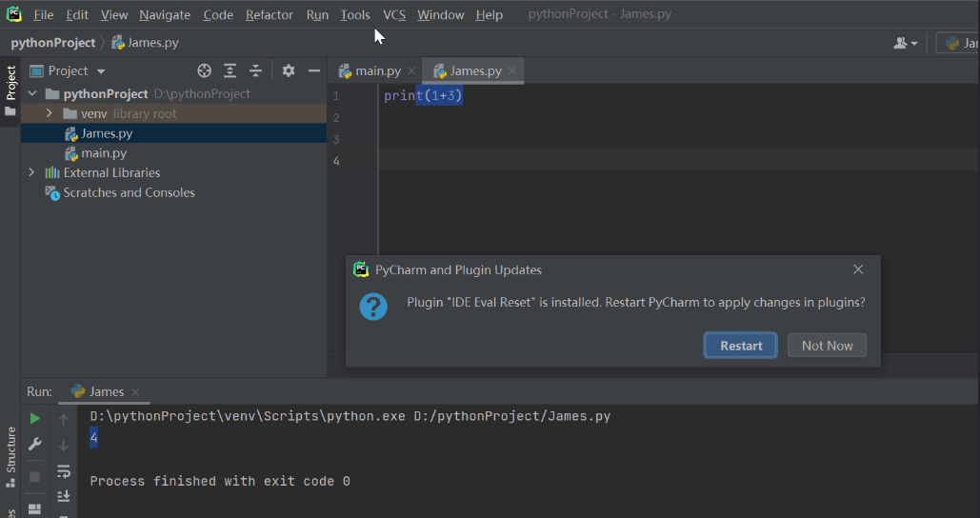Click the locate/select opened file icon
This screenshot has width=980, height=518.
pos(204,70)
